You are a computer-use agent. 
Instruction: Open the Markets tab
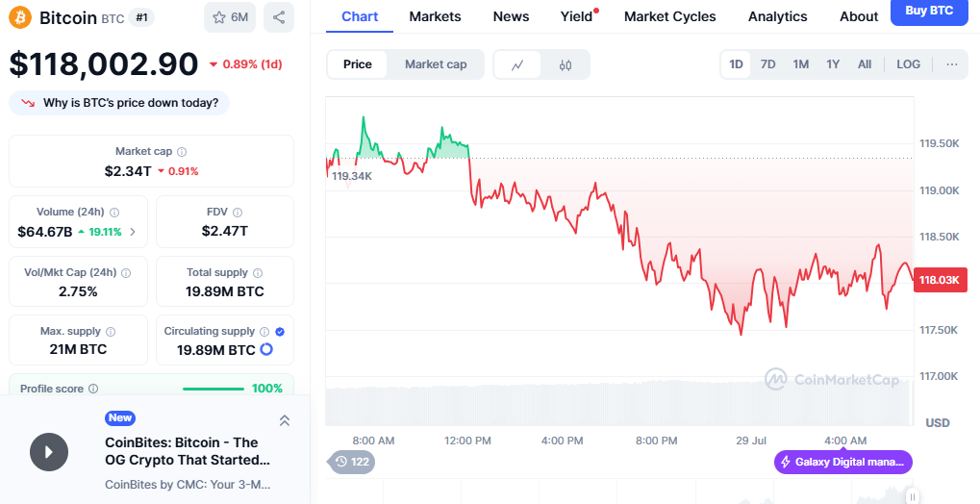(435, 16)
